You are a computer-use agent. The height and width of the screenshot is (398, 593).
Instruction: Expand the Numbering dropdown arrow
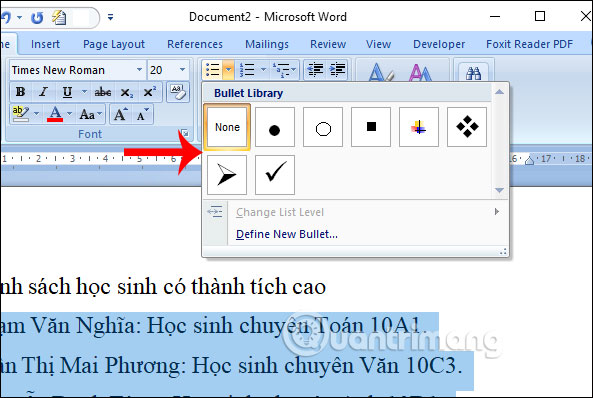click(x=264, y=70)
